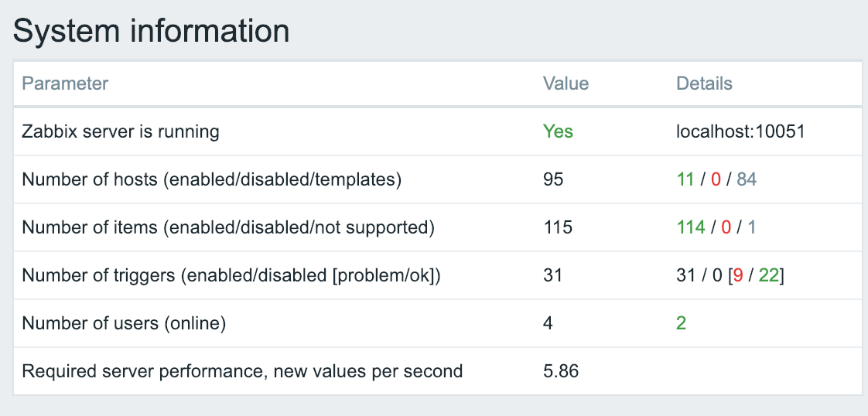
Task: Select the Required server performance row label
Action: 242,371
